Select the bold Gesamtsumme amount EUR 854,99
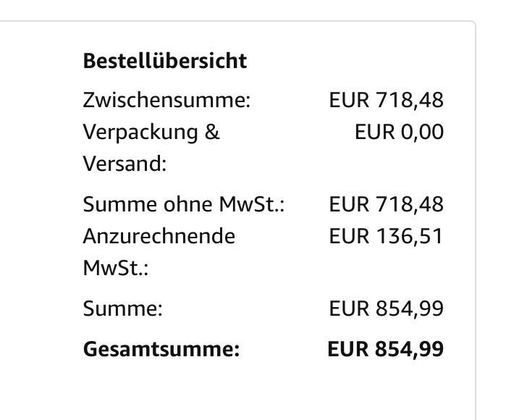Viewport: 506px width, 420px height. pyautogui.click(x=386, y=349)
